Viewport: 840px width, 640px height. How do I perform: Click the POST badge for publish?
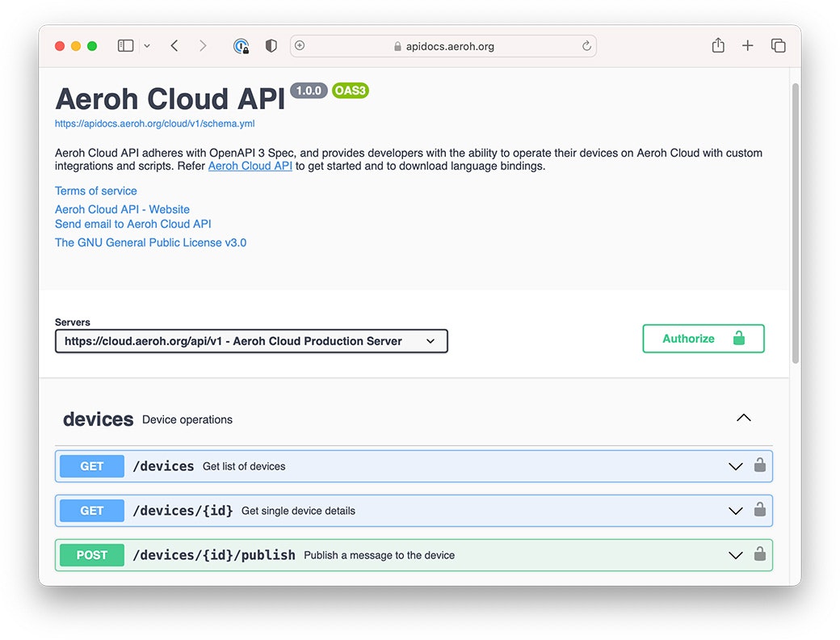pyautogui.click(x=91, y=555)
